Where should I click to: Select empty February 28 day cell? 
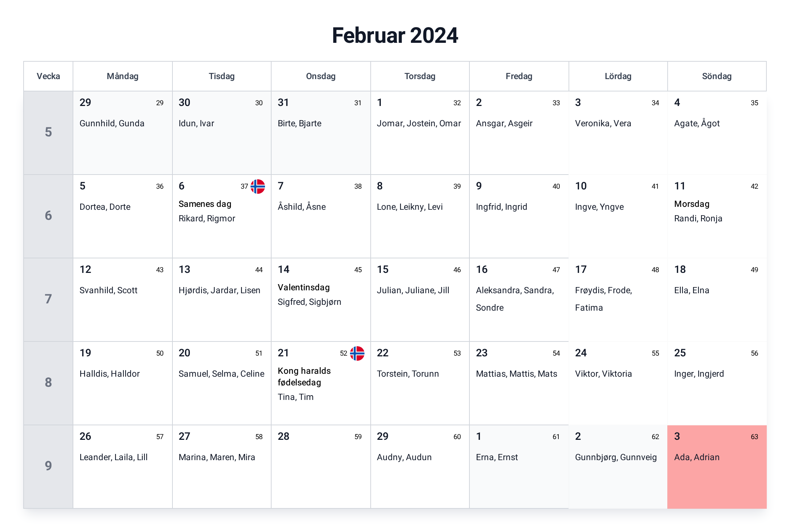click(321, 467)
